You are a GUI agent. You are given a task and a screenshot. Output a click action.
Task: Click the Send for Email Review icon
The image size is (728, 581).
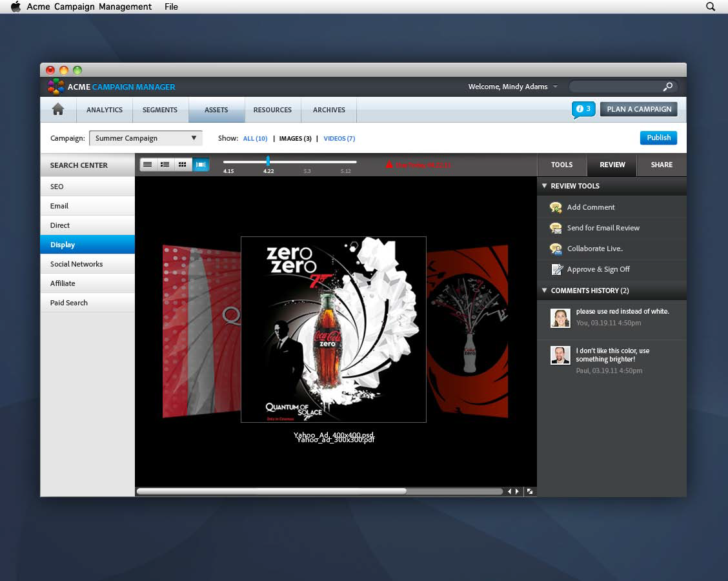556,228
